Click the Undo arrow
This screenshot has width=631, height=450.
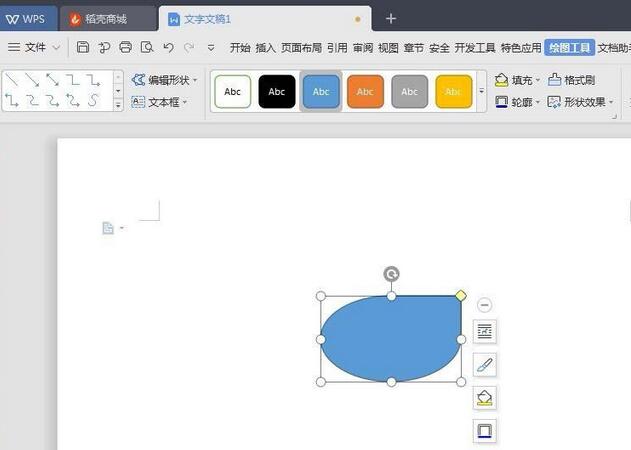[169, 48]
